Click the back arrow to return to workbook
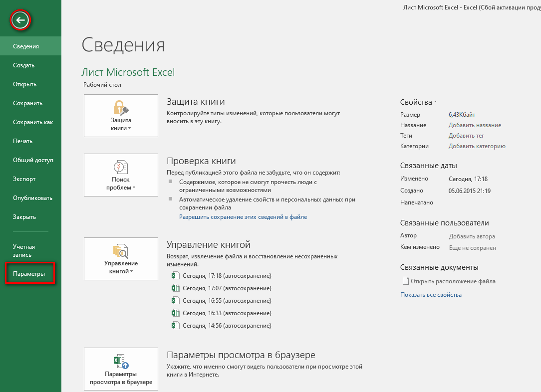 [x=20, y=20]
